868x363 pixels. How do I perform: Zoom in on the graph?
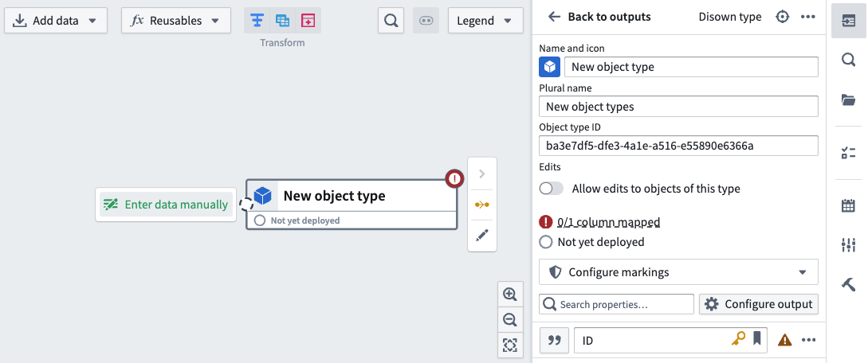click(509, 294)
